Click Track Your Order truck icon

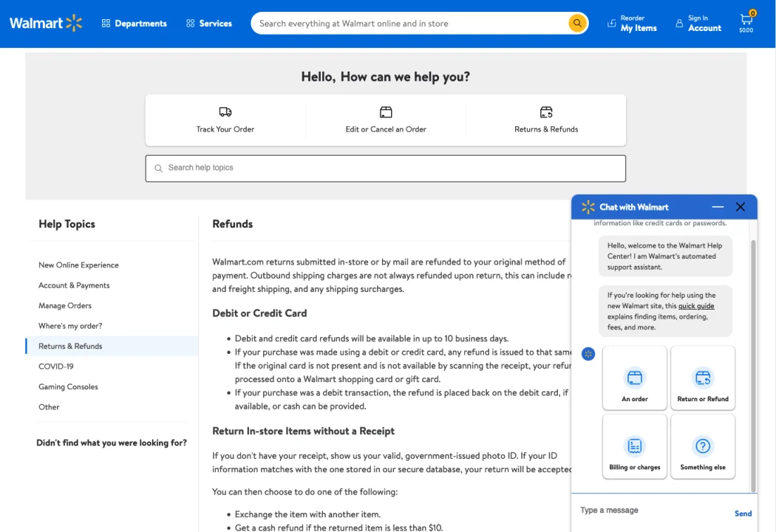(225, 112)
